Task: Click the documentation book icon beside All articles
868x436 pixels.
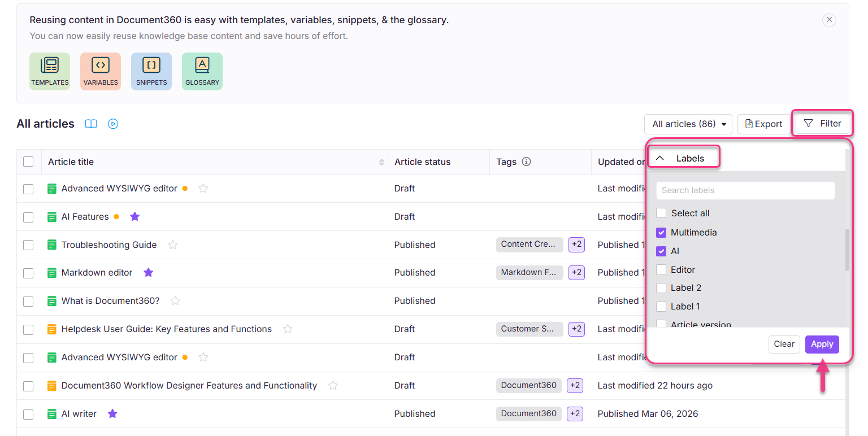Action: 90,124
